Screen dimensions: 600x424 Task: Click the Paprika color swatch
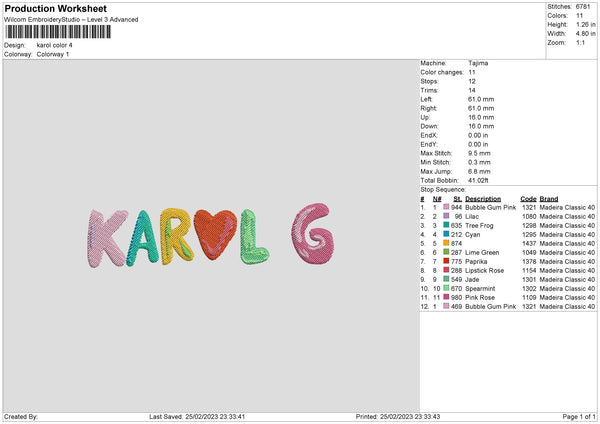[x=446, y=261]
